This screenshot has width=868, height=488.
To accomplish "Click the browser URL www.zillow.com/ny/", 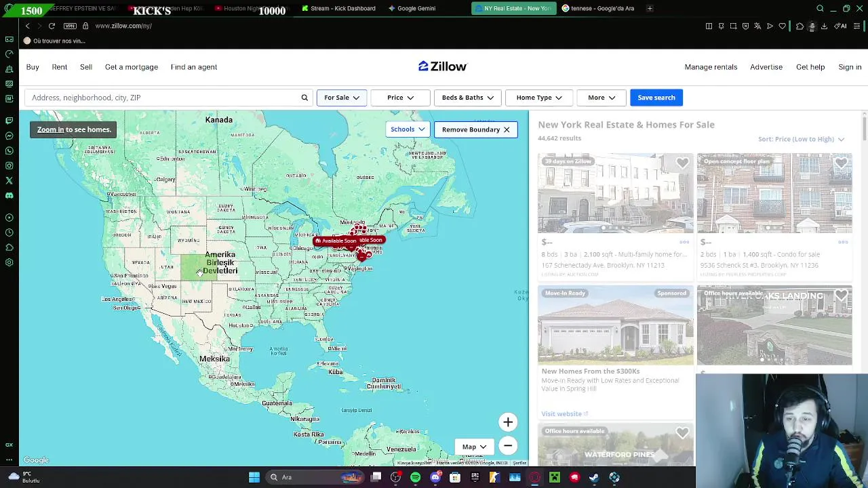I will point(123,26).
